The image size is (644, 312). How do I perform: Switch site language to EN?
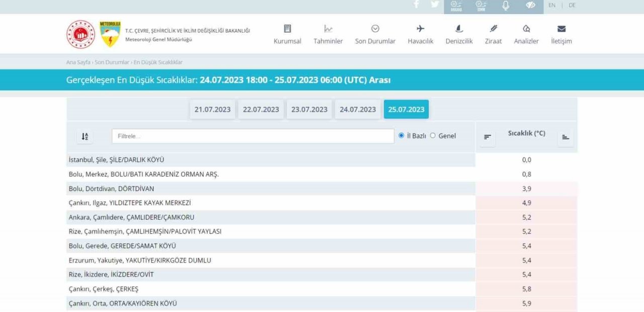click(551, 6)
